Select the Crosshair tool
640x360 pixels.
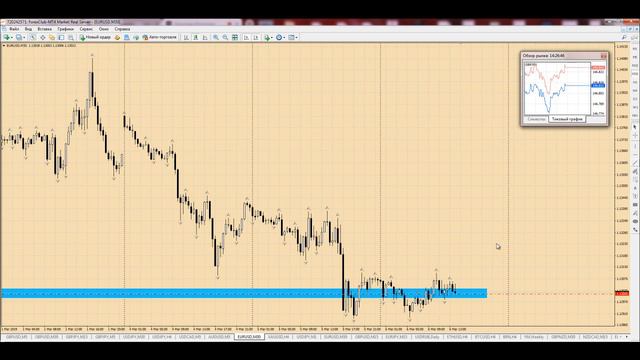(x=635, y=135)
